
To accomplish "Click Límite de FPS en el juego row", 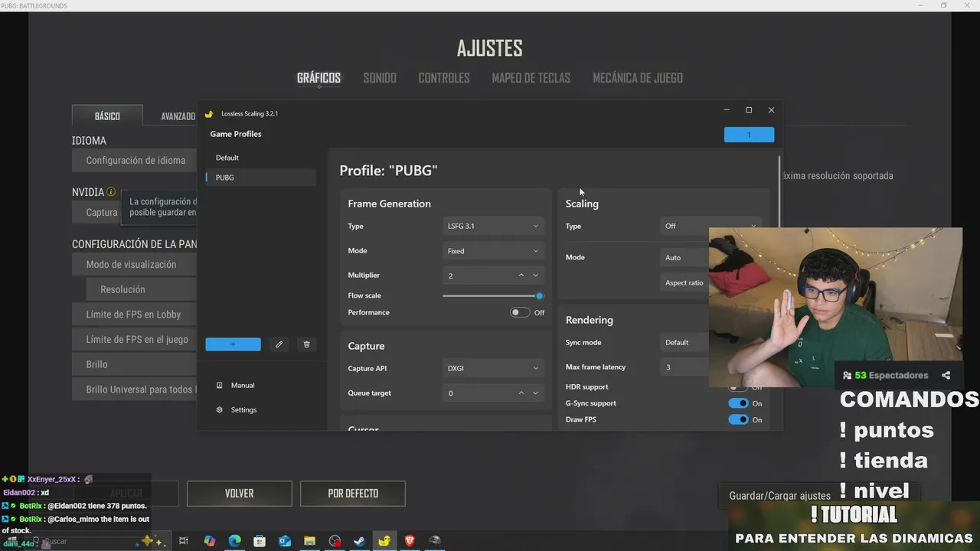I will point(135,340).
